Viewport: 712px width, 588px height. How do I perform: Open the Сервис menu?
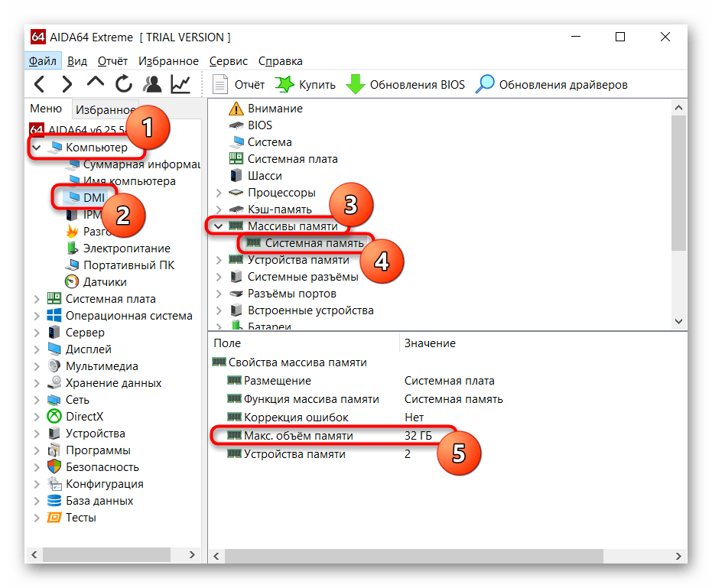tap(229, 61)
